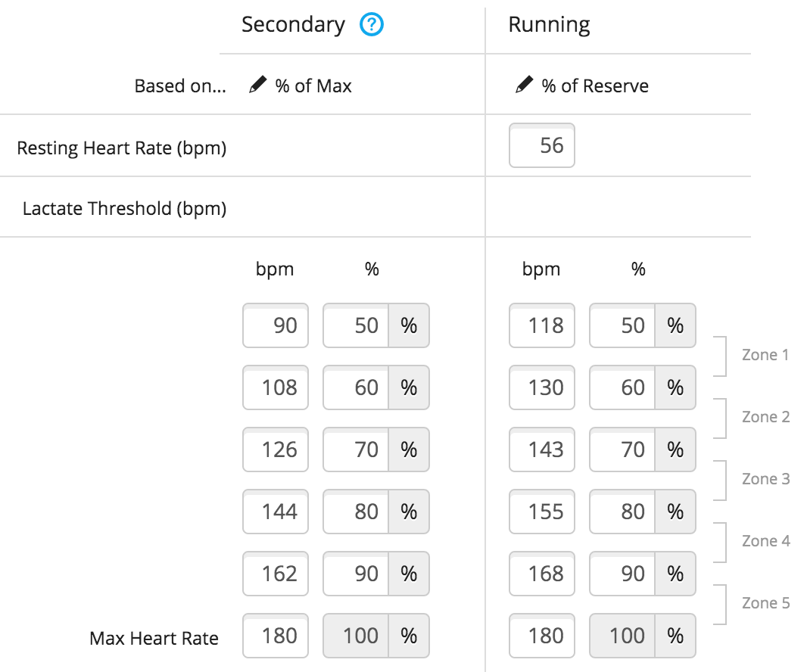Click the Running % of Reserve link

[595, 86]
